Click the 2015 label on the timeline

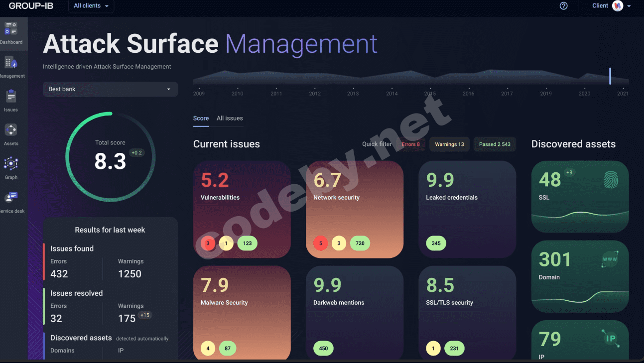(430, 94)
